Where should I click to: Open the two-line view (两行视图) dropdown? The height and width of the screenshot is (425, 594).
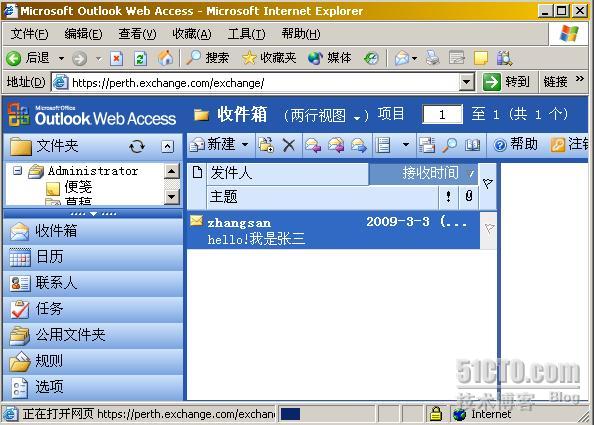pyautogui.click(x=326, y=115)
